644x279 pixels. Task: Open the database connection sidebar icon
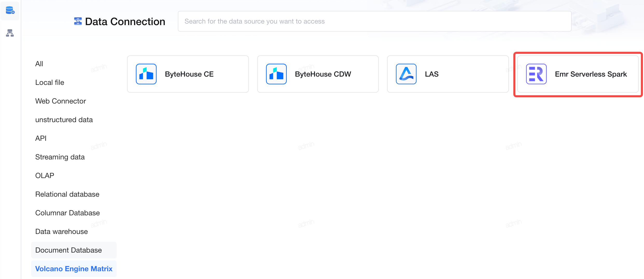[10, 10]
